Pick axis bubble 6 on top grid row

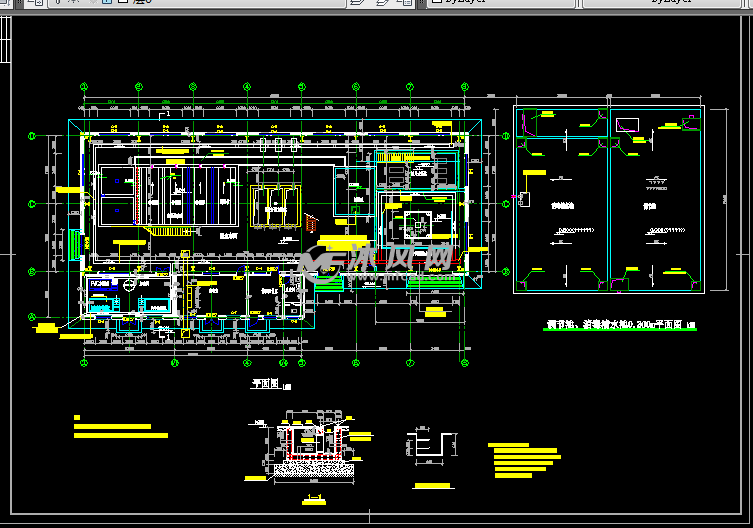[356, 87]
